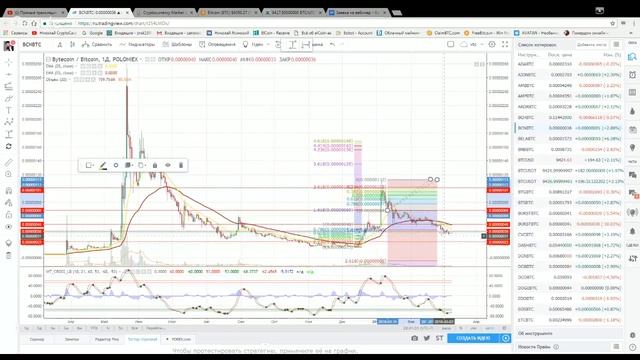Delete the selected drawing in floating toolbar
The image size is (640, 360).
coord(181,165)
